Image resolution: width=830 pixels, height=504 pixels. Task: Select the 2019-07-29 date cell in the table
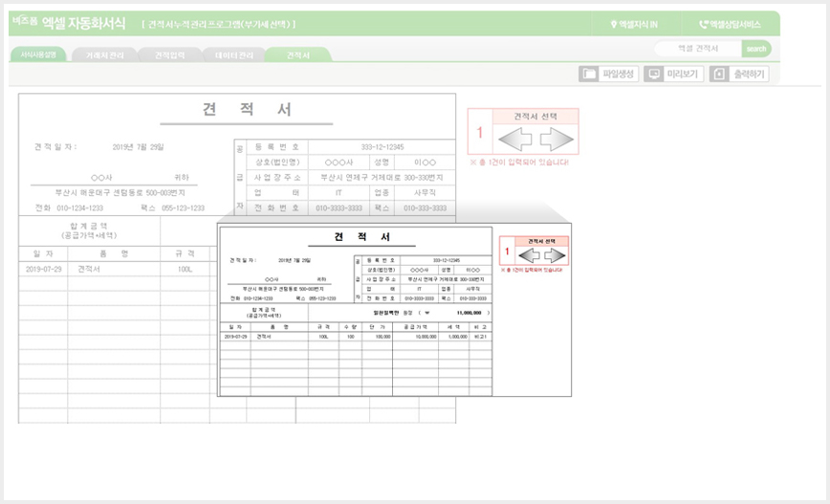[43, 269]
